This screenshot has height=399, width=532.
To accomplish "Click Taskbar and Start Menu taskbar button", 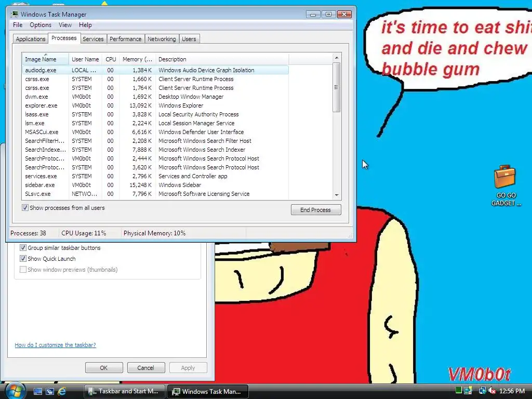I will [x=124, y=391].
